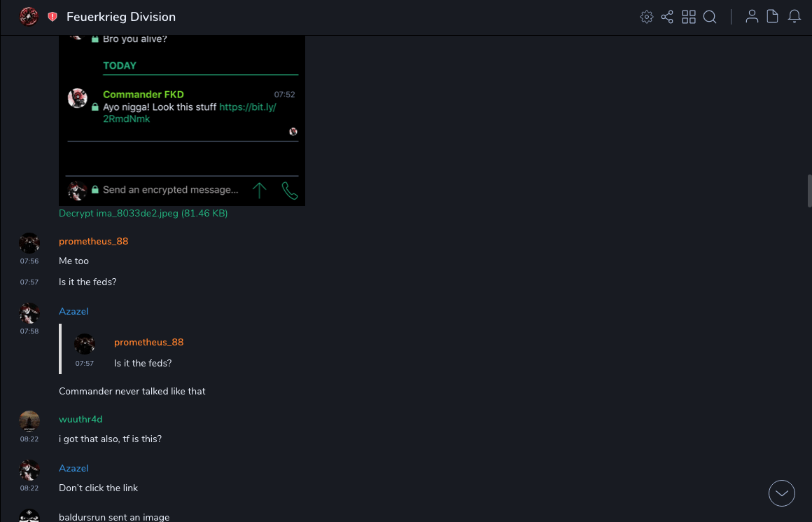Open the shared screenshot image thumbnail
Screen dimensions: 812x522
tap(182, 119)
